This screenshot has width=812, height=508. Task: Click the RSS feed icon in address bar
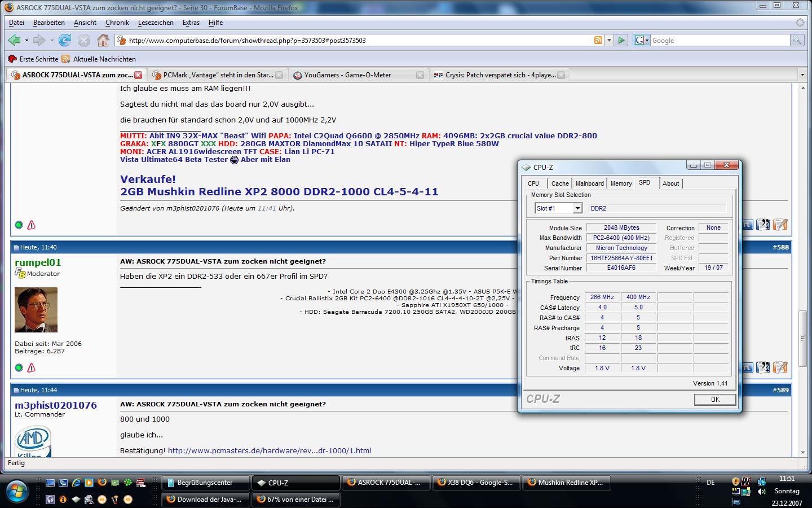point(598,40)
